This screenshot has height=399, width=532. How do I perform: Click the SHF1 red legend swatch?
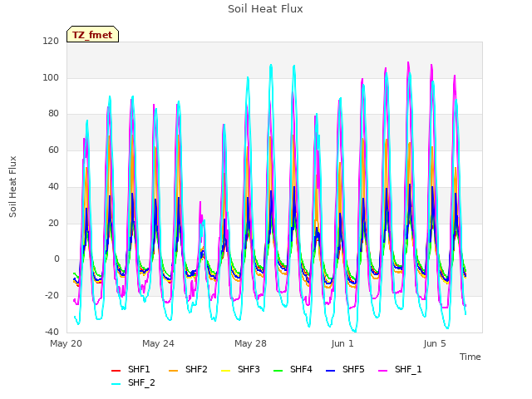116,371
